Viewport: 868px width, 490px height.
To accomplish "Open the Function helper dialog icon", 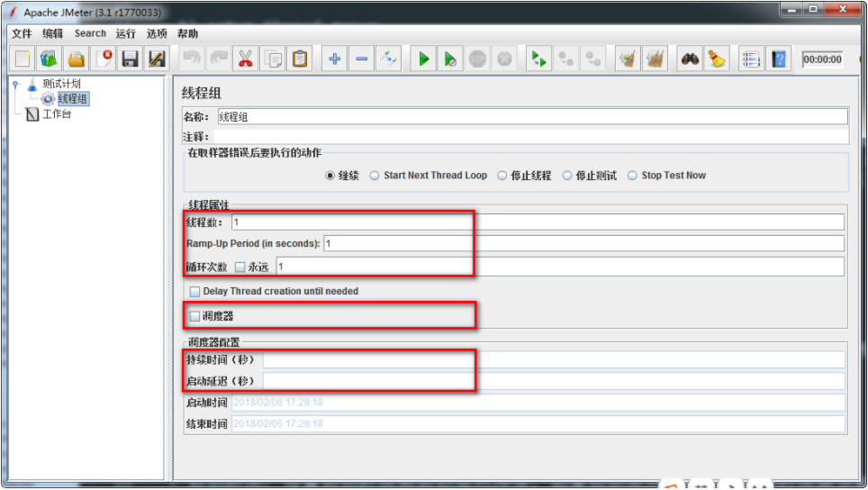I will click(751, 59).
